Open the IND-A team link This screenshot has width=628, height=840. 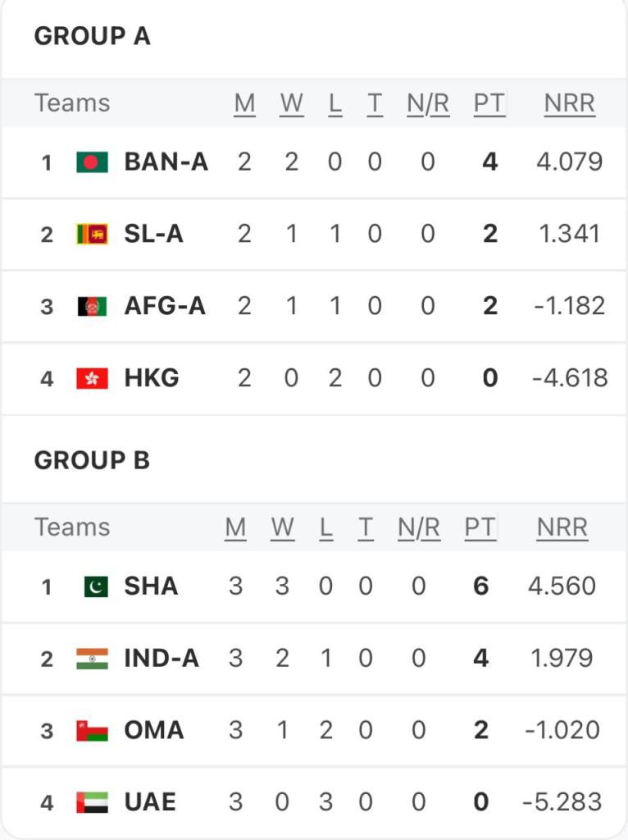pos(162,659)
